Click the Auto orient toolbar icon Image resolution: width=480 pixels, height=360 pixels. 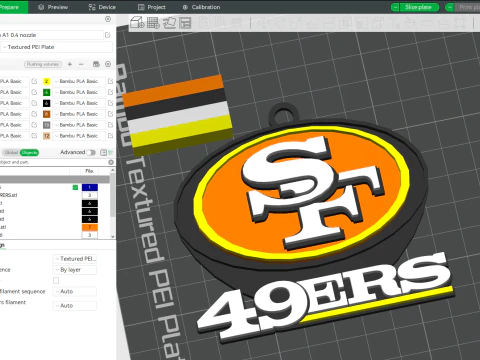tap(169, 23)
